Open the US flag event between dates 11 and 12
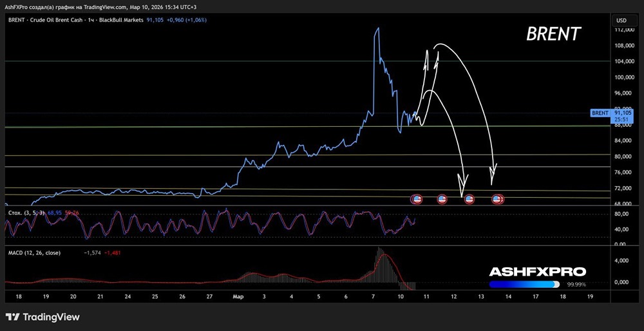 point(442,200)
